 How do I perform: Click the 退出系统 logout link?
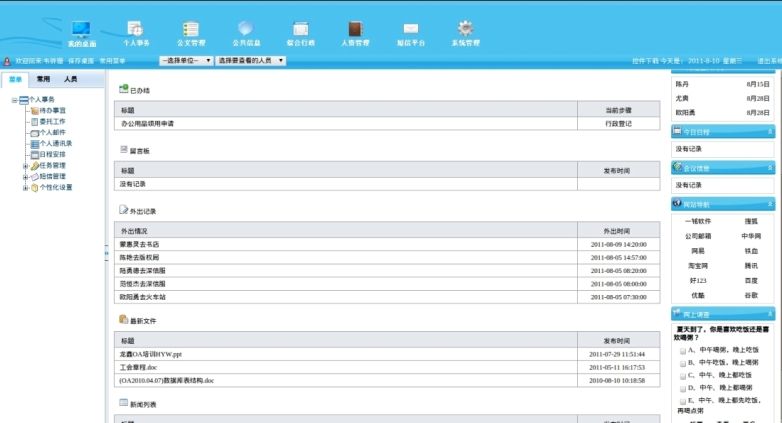[769, 61]
